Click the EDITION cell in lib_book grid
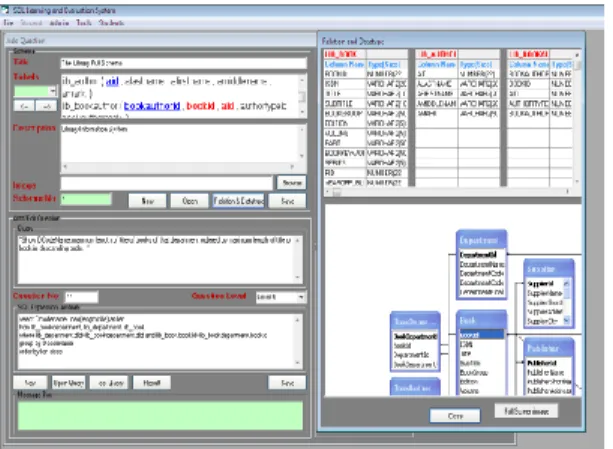 [x=345, y=123]
